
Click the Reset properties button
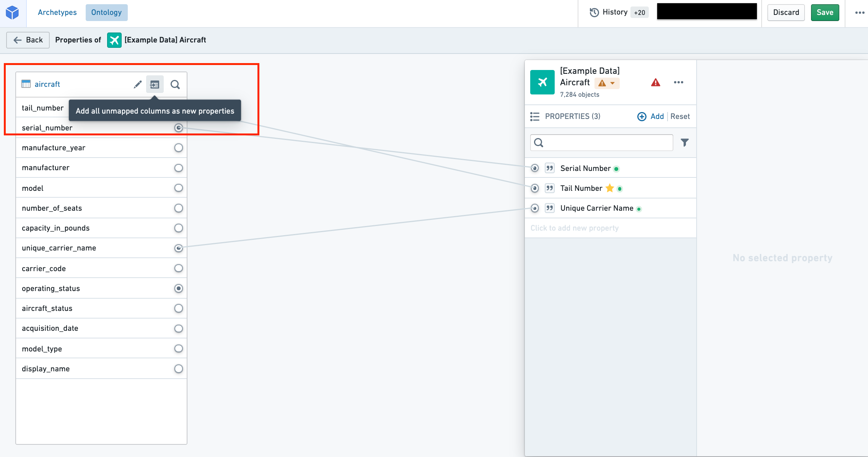click(679, 117)
